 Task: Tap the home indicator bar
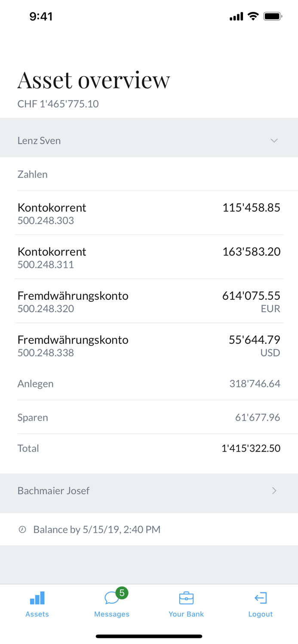pos(149,636)
